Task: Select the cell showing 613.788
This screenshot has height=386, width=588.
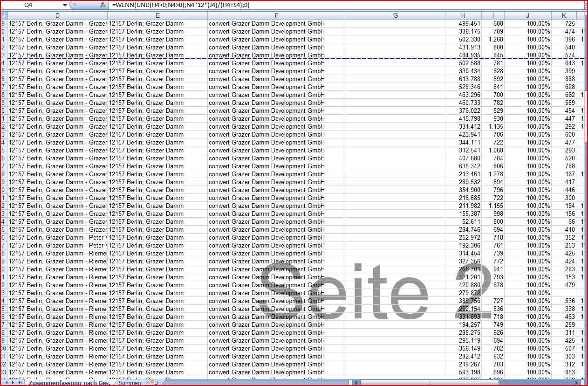Action: point(463,79)
